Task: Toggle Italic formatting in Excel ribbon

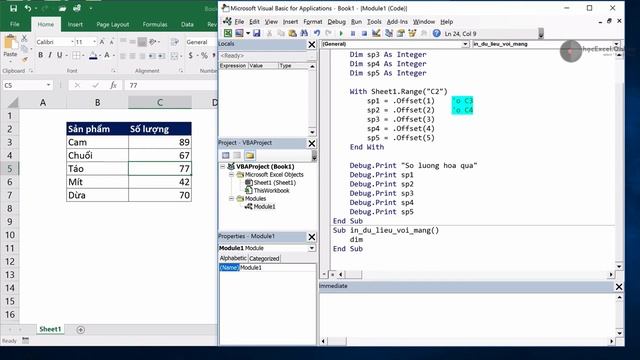Action: pos(50,55)
